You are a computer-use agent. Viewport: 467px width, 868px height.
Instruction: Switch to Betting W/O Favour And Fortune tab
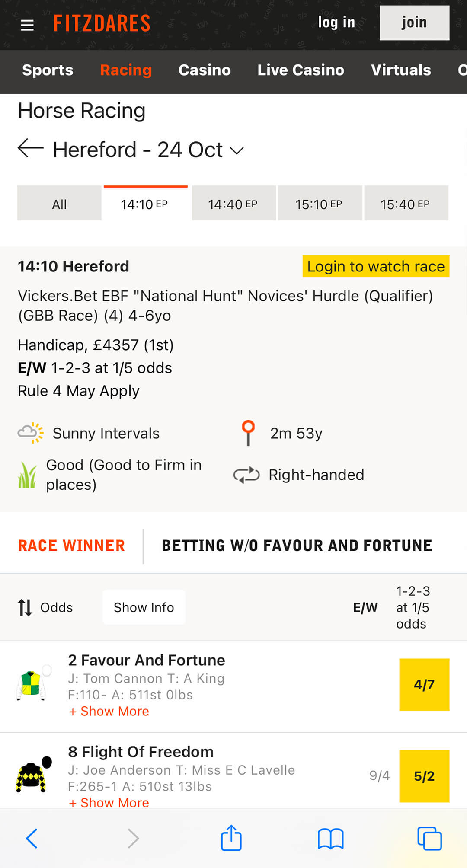coord(297,546)
